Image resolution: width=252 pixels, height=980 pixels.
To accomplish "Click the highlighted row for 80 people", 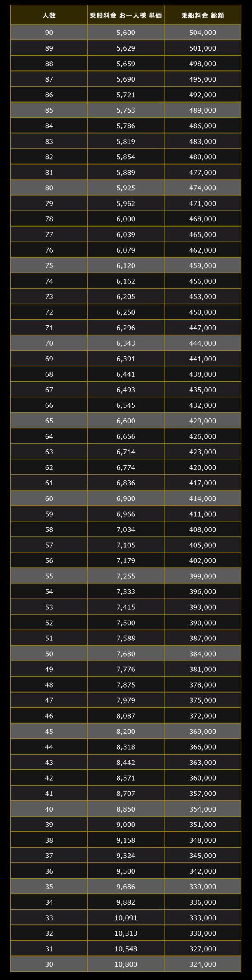I will pos(126,188).
